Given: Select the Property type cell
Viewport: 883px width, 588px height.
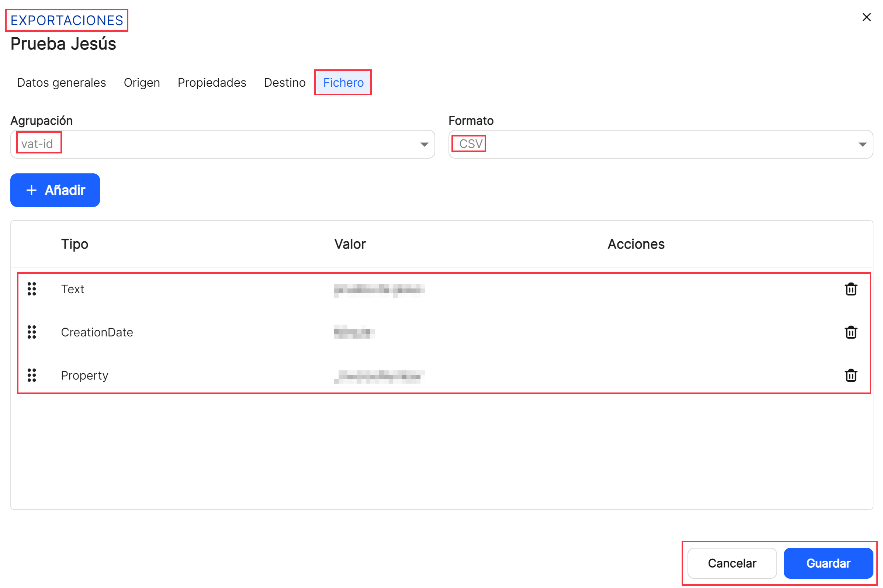Looking at the screenshot, I should click(85, 376).
